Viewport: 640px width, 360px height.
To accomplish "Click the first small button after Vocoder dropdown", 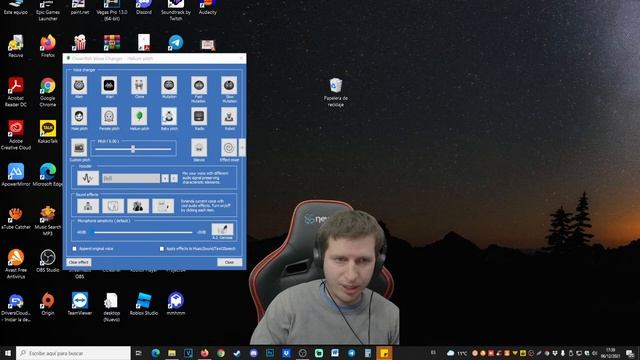I will 165,178.
